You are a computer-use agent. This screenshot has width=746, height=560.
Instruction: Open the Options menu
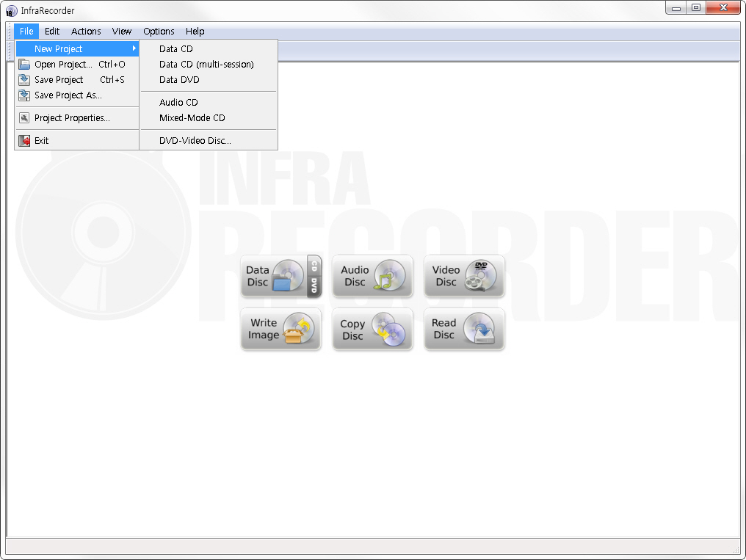pyautogui.click(x=159, y=32)
